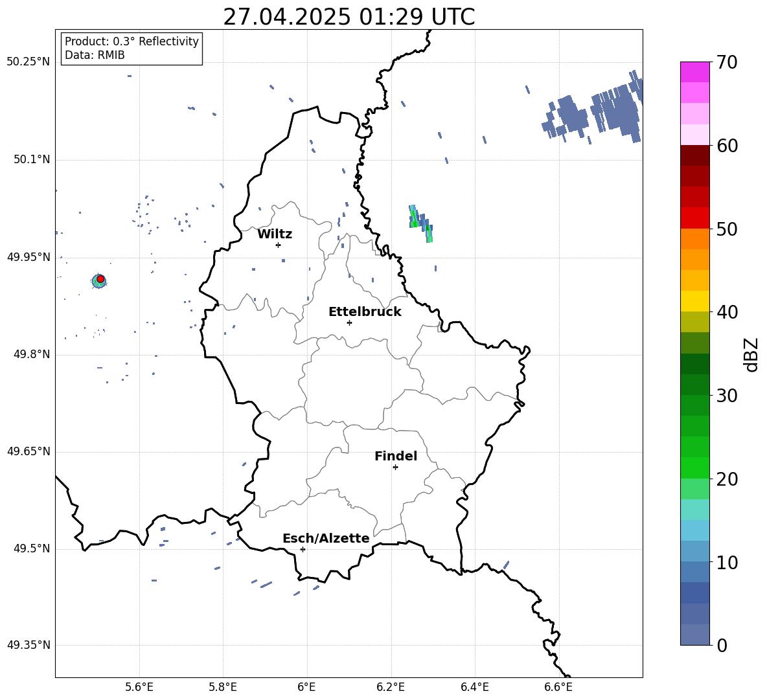Click the green reflectivity echo east of Wiltz
The height and width of the screenshot is (700, 767).
click(x=420, y=223)
